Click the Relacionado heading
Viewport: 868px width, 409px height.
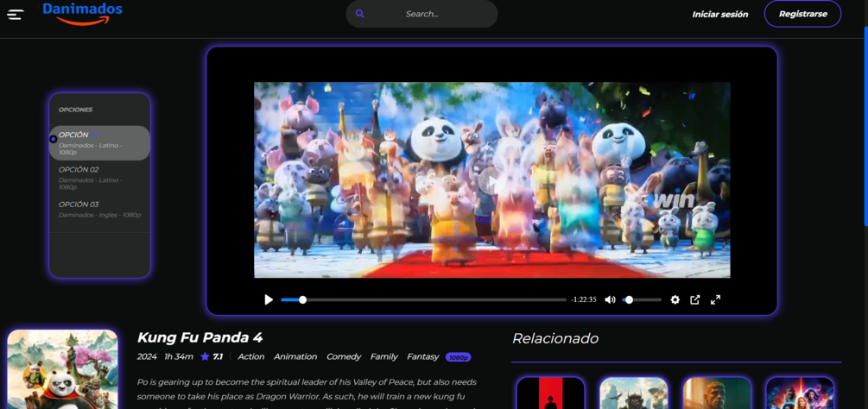(555, 338)
